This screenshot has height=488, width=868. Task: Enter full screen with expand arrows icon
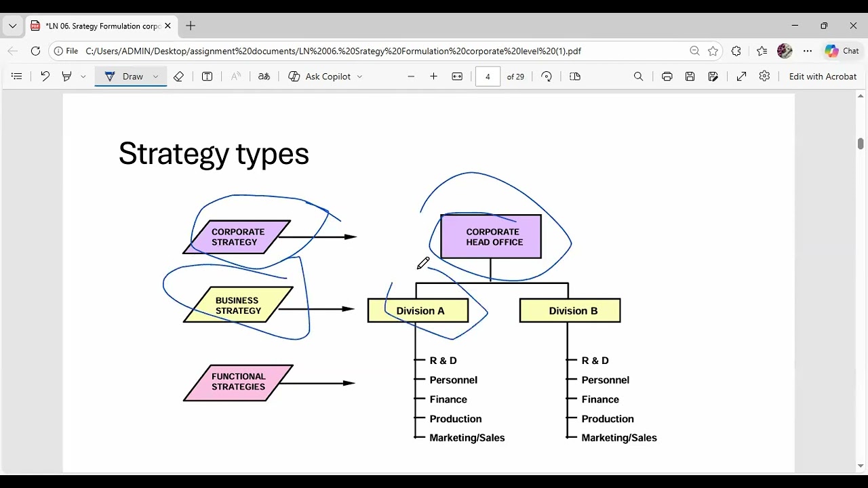[x=742, y=77]
